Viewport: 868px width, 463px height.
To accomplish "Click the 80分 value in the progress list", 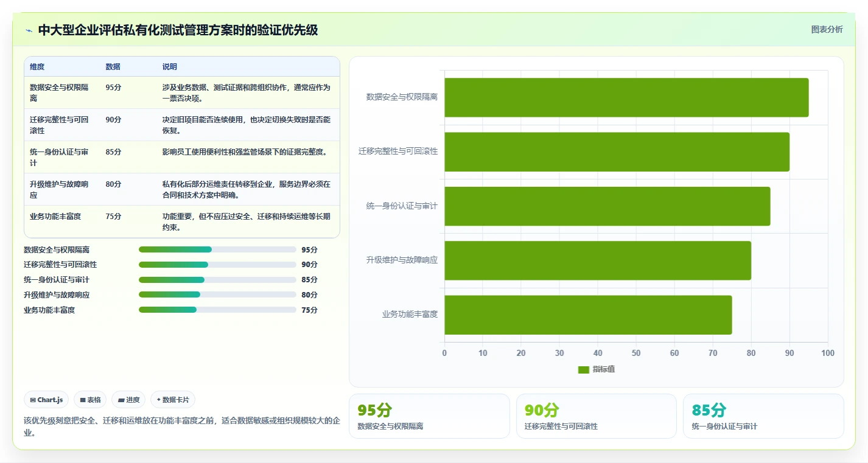I will coord(310,295).
